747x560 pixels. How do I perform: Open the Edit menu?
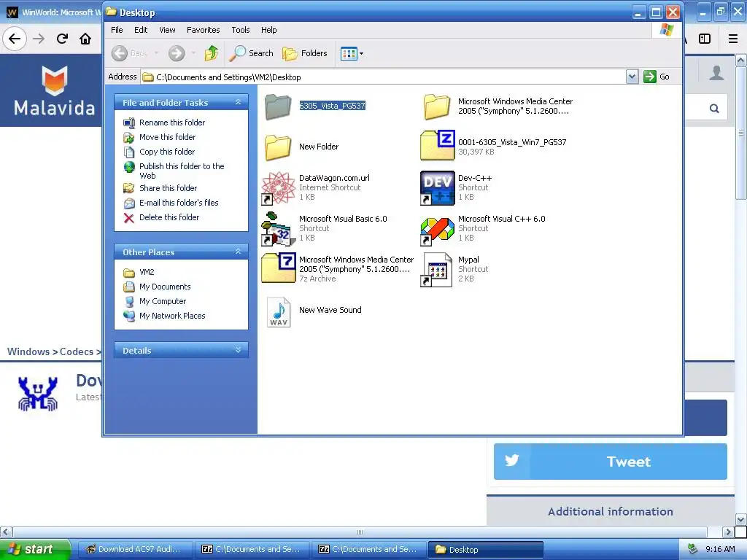pyautogui.click(x=141, y=30)
